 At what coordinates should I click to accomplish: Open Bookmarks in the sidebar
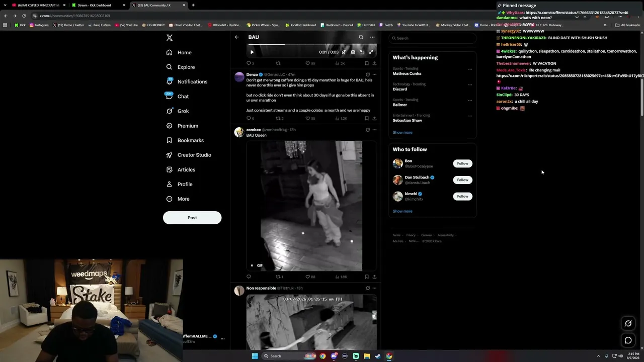185,140
